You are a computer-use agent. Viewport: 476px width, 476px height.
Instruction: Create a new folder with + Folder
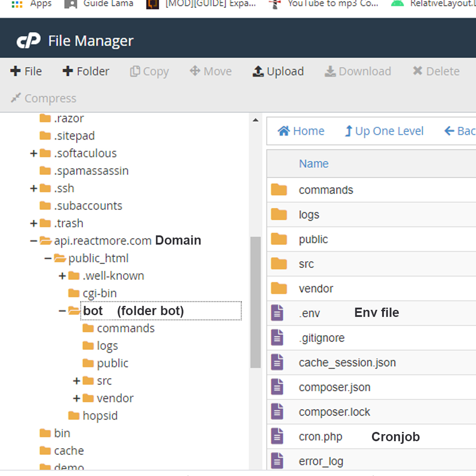tap(86, 71)
